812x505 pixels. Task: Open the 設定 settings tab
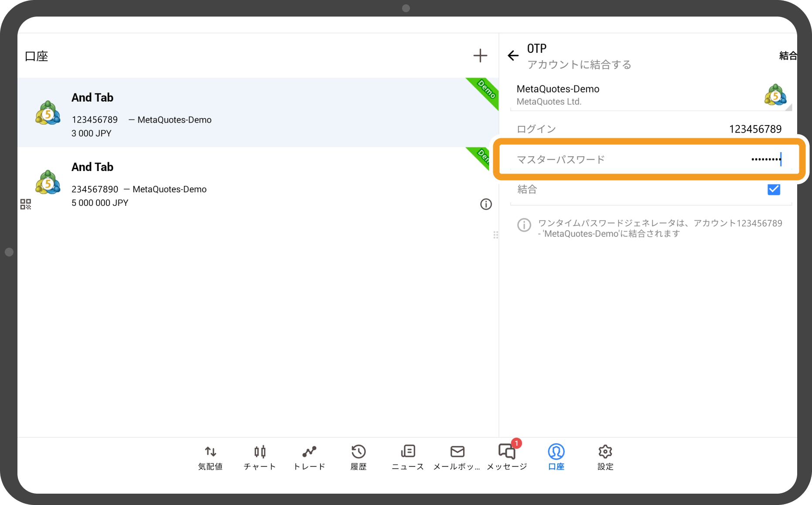605,457
